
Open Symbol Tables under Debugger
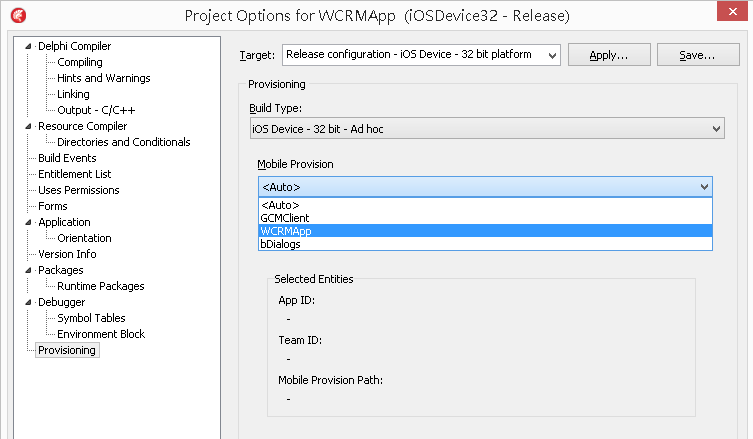tap(91, 318)
